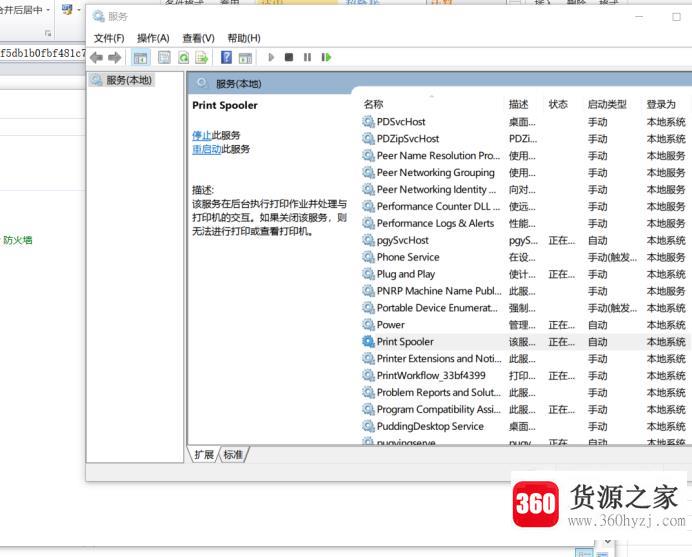This screenshot has height=557, width=692.
Task: Switch to the 扩展 tab
Action: click(204, 455)
